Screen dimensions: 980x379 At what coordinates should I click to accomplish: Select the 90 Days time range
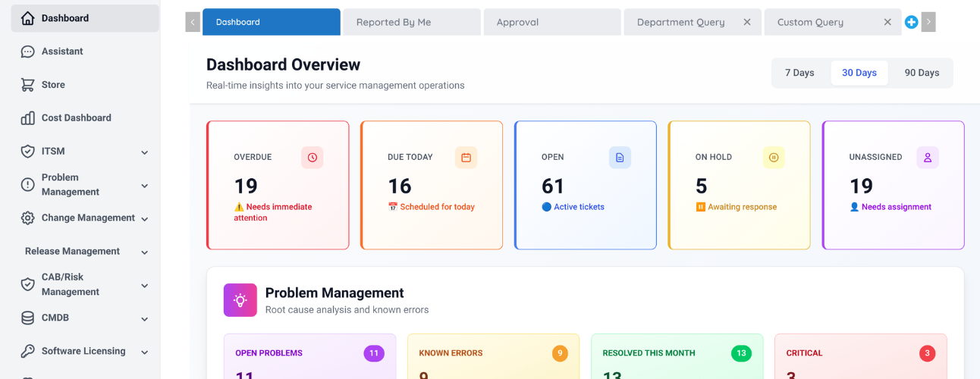tap(922, 73)
